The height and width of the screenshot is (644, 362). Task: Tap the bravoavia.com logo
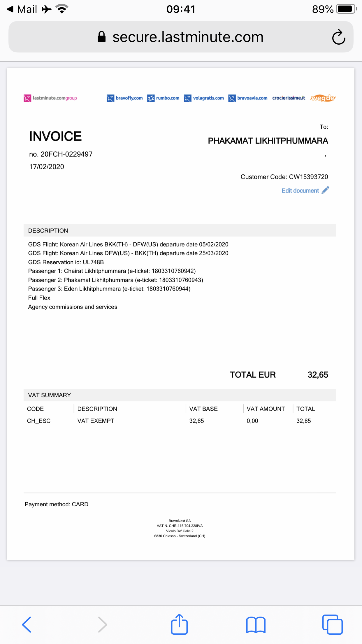[248, 98]
